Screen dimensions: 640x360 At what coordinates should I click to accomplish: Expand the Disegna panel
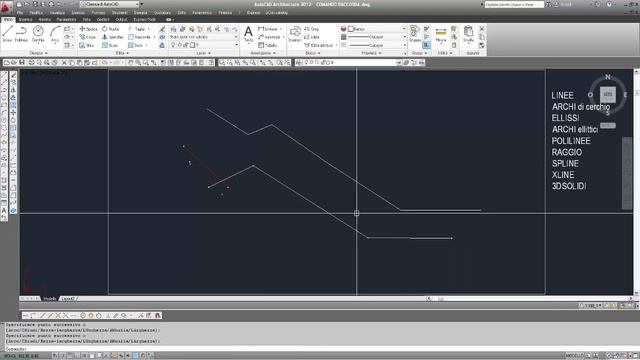point(38,53)
